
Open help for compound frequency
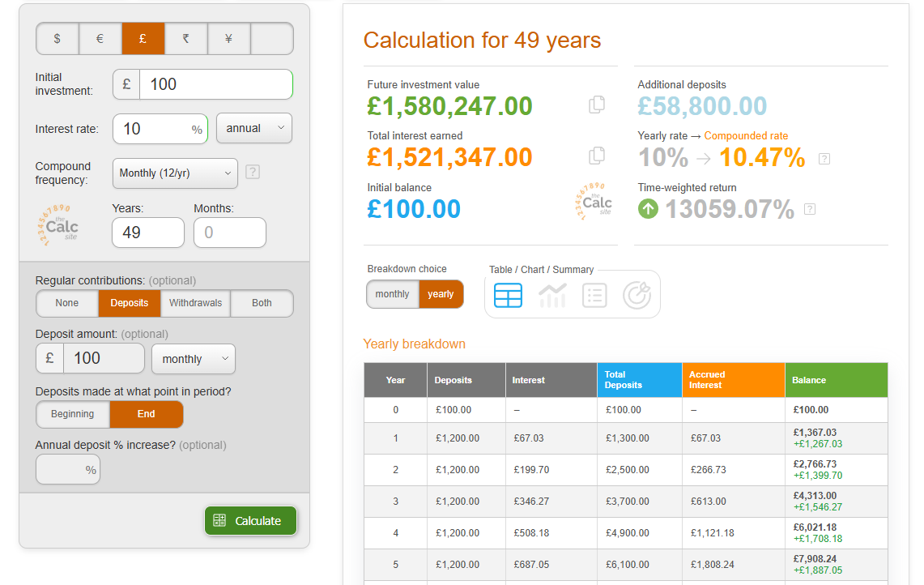[252, 172]
